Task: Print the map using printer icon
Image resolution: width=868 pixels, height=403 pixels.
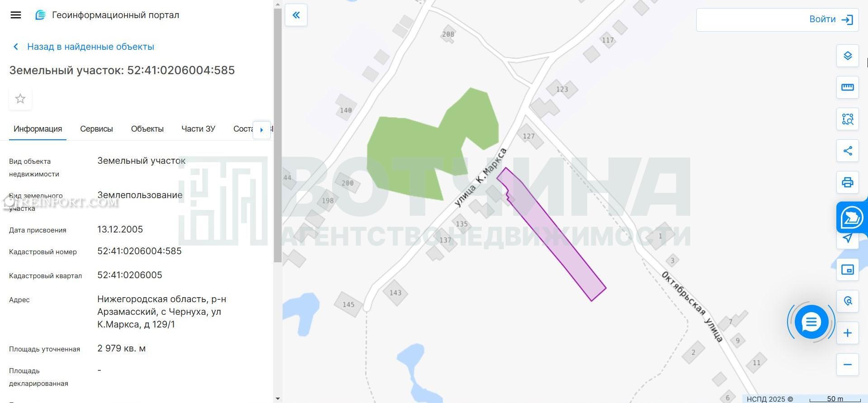Action: [x=847, y=182]
